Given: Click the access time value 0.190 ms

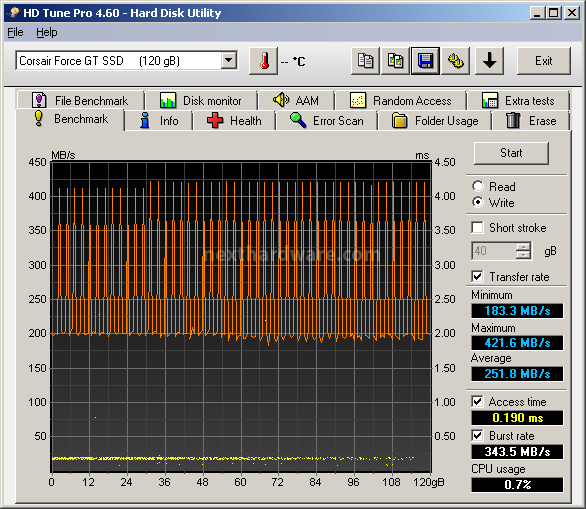Looking at the screenshot, I should coord(517,418).
